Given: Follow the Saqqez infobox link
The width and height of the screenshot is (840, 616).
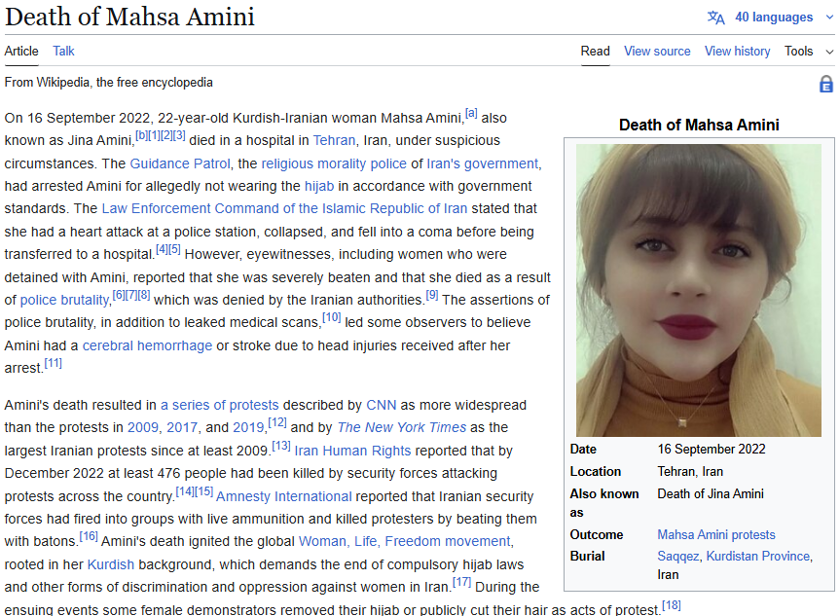Looking at the screenshot, I should coord(678,556).
